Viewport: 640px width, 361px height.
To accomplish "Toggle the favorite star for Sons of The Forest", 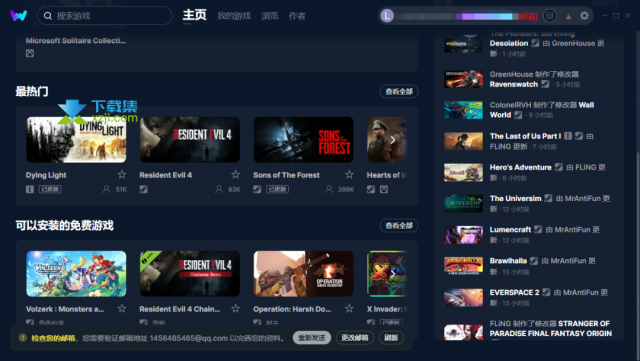I will tap(349, 175).
